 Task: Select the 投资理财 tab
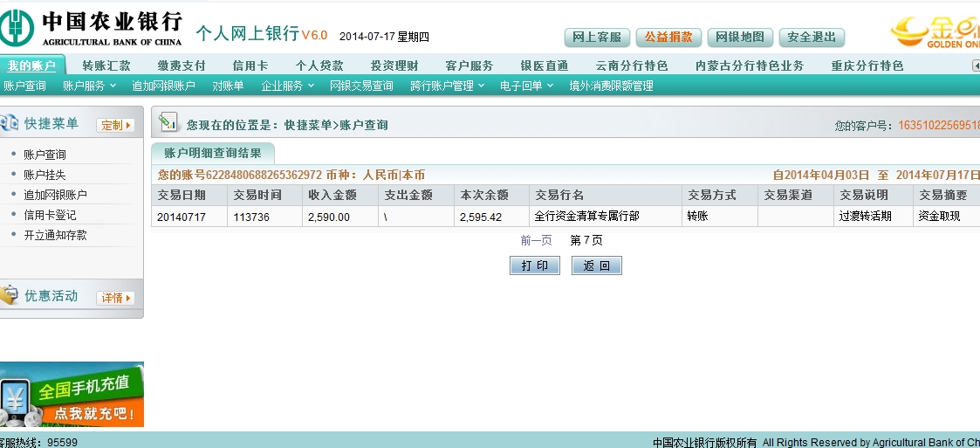click(394, 65)
